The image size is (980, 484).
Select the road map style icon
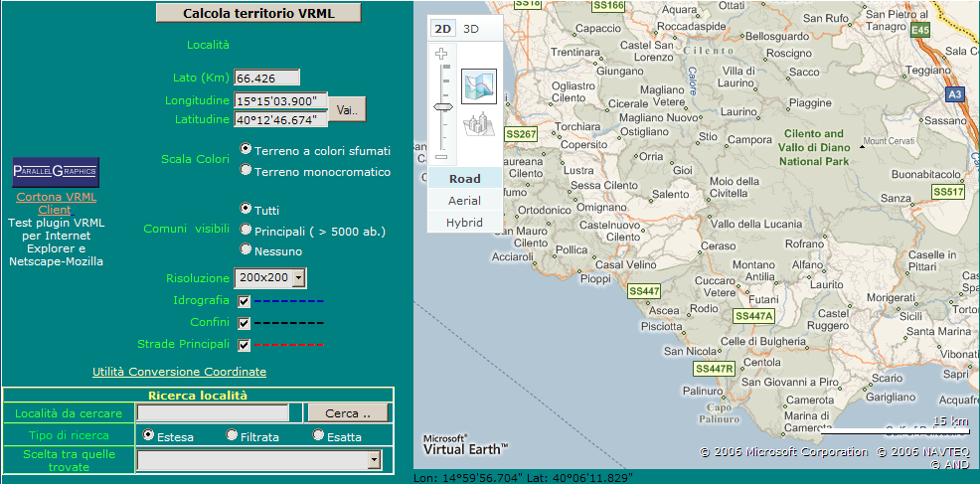(x=479, y=86)
